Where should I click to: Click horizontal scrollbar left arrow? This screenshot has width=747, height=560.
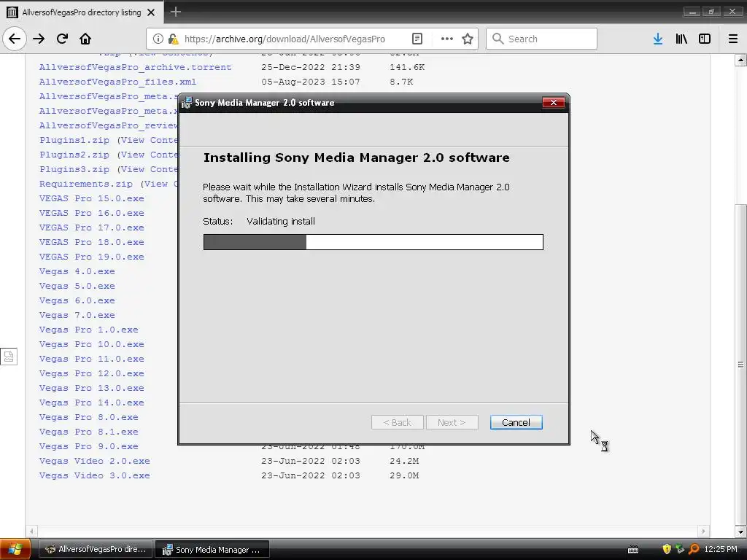31,531
